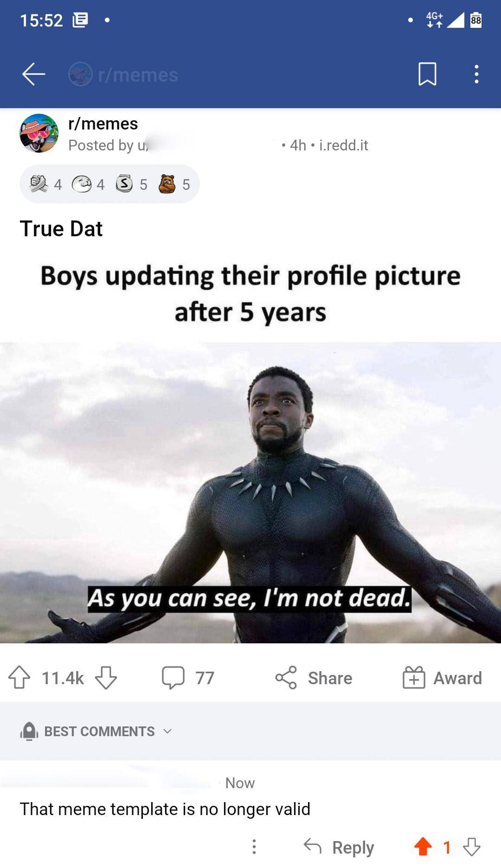Open the post's 77 comments
This screenshot has width=501, height=868.
click(188, 678)
